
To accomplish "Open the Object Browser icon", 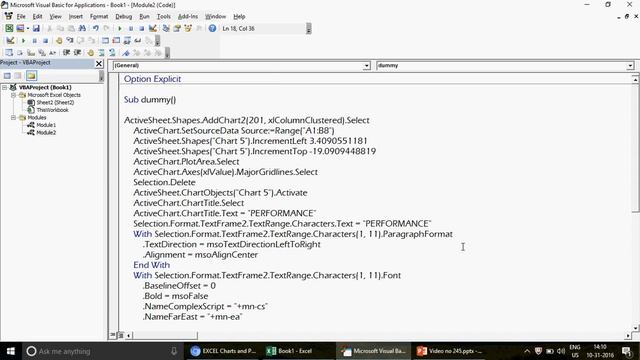I will 188,28.
